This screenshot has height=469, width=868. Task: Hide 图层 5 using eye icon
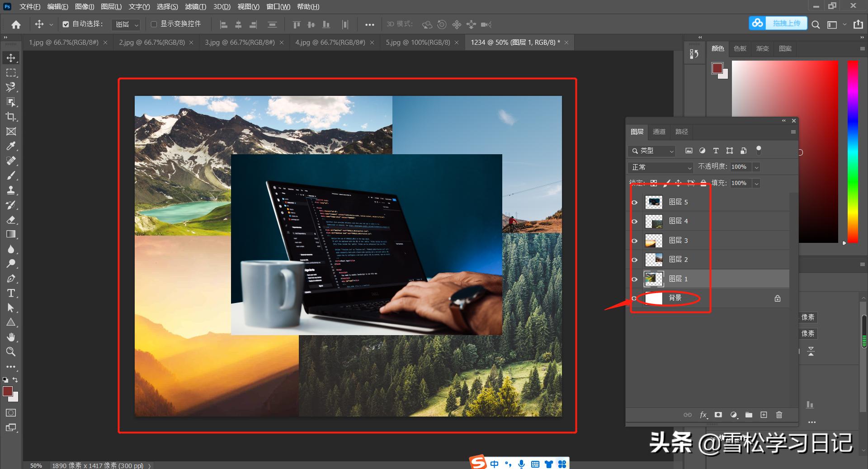pos(634,202)
